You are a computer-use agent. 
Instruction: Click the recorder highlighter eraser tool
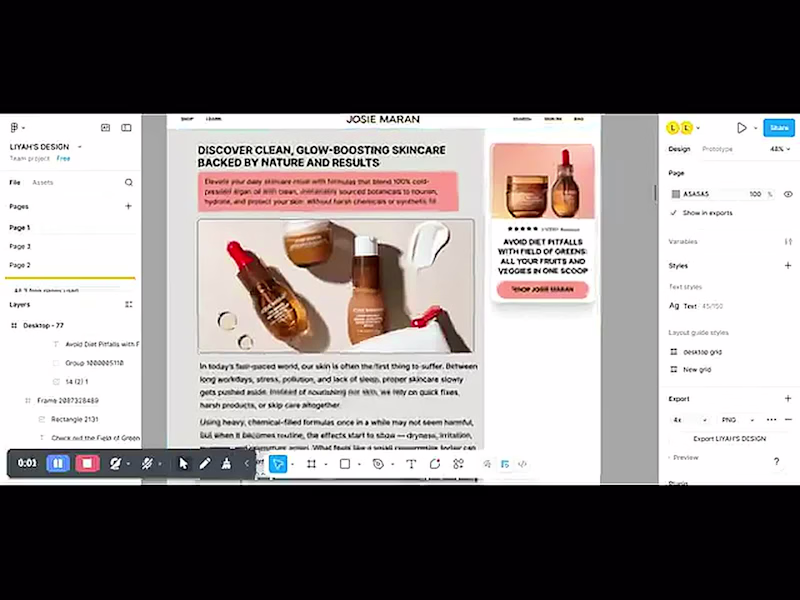226,463
